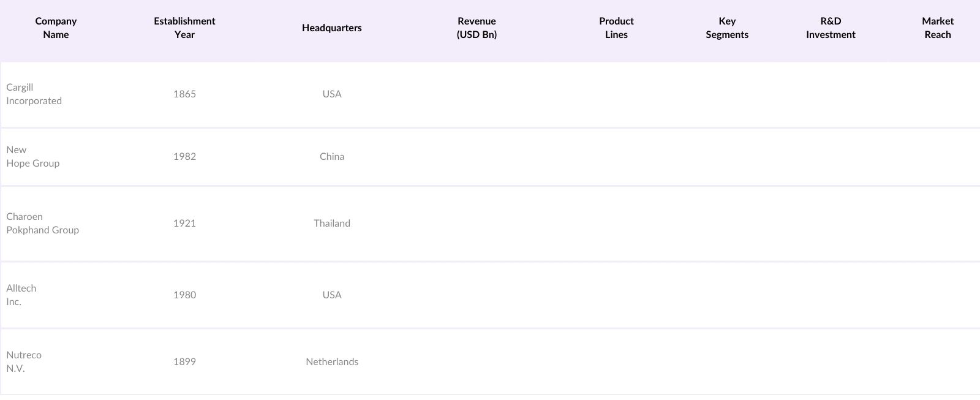Click the Company Name column header
Image resolution: width=980 pixels, height=400 pixels.
point(56,28)
